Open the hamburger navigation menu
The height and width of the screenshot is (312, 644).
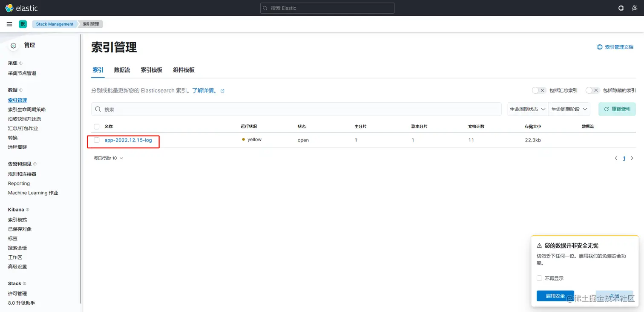click(x=9, y=24)
